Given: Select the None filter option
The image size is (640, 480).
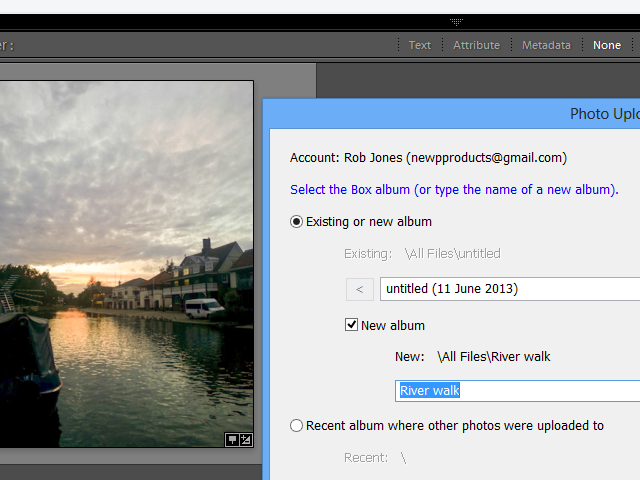Looking at the screenshot, I should [606, 45].
